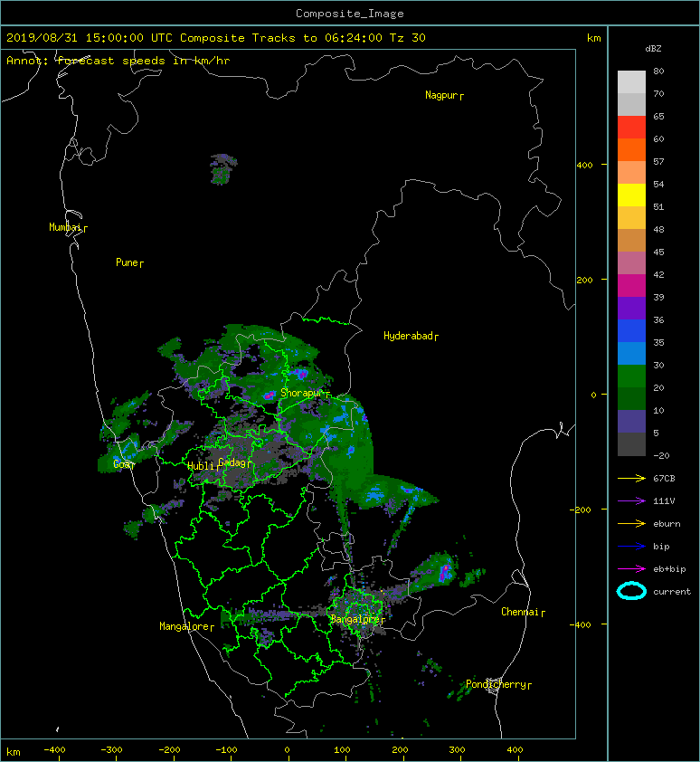The image size is (700, 762).
Task: Click the Goa label on the coast
Action: (121, 464)
